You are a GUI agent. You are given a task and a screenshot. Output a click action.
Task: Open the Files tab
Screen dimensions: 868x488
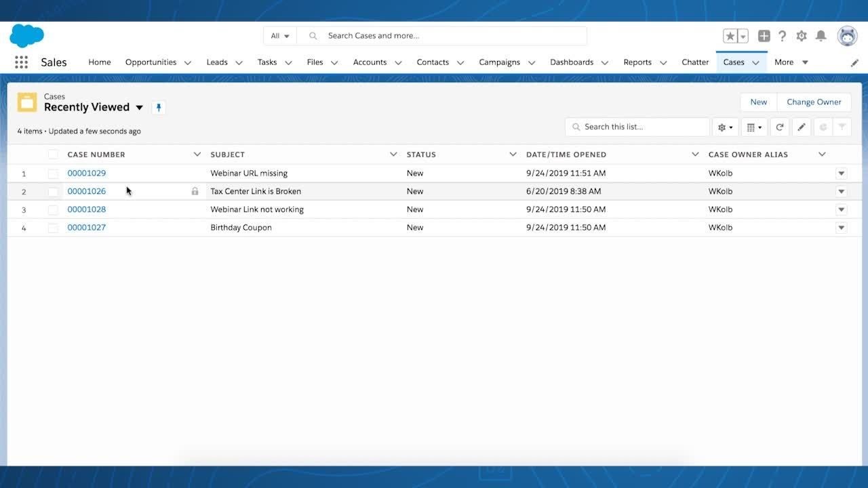pos(315,62)
